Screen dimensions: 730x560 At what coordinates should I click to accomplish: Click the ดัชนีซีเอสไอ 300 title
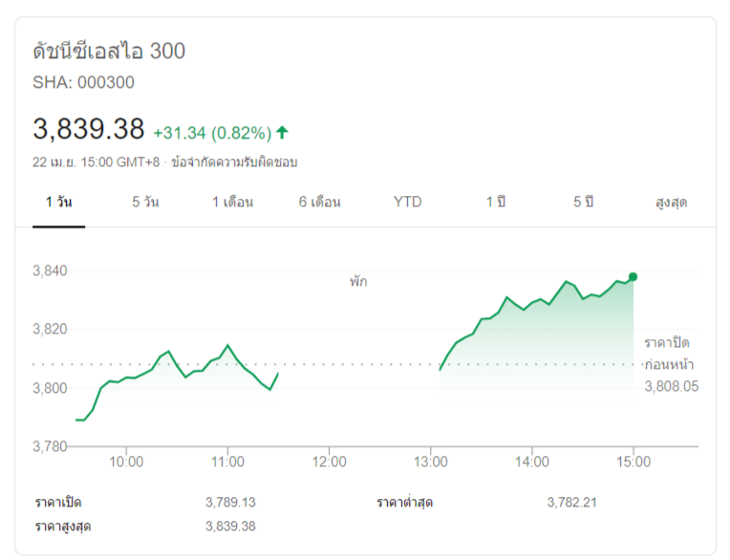pyautogui.click(x=109, y=51)
